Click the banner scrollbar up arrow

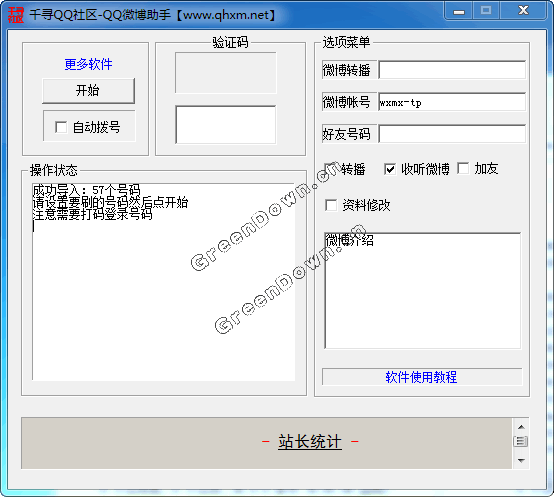click(x=521, y=427)
